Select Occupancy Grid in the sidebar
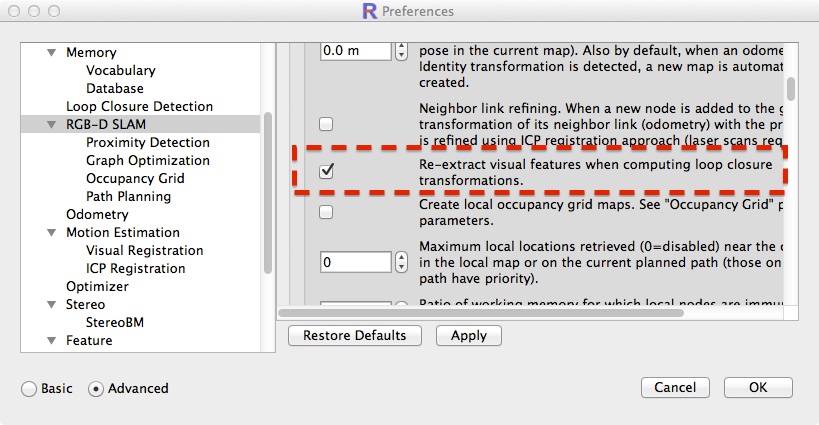This screenshot has width=819, height=425. 135,178
